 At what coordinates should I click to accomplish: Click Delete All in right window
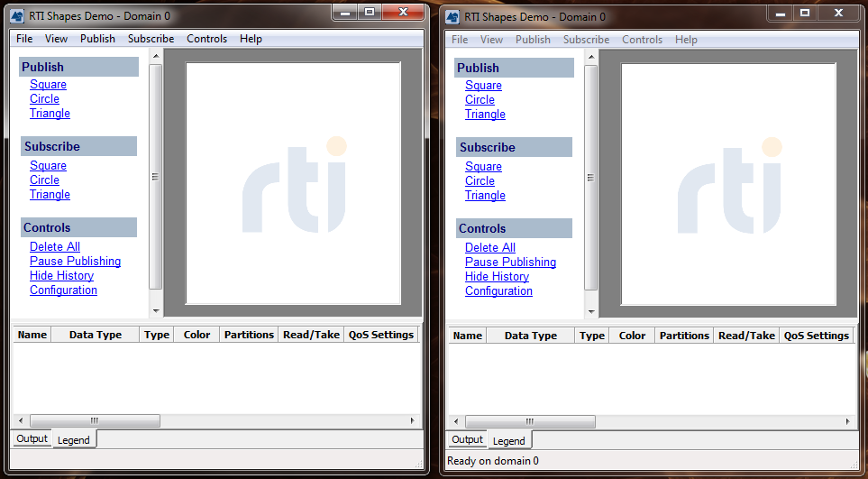coord(490,247)
